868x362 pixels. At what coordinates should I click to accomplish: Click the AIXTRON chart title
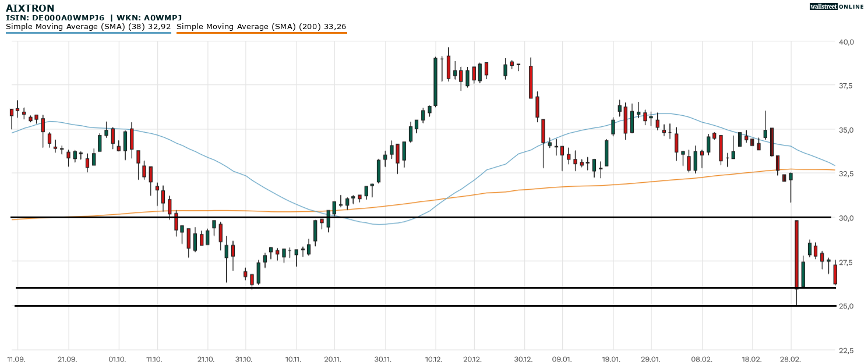click(30, 8)
